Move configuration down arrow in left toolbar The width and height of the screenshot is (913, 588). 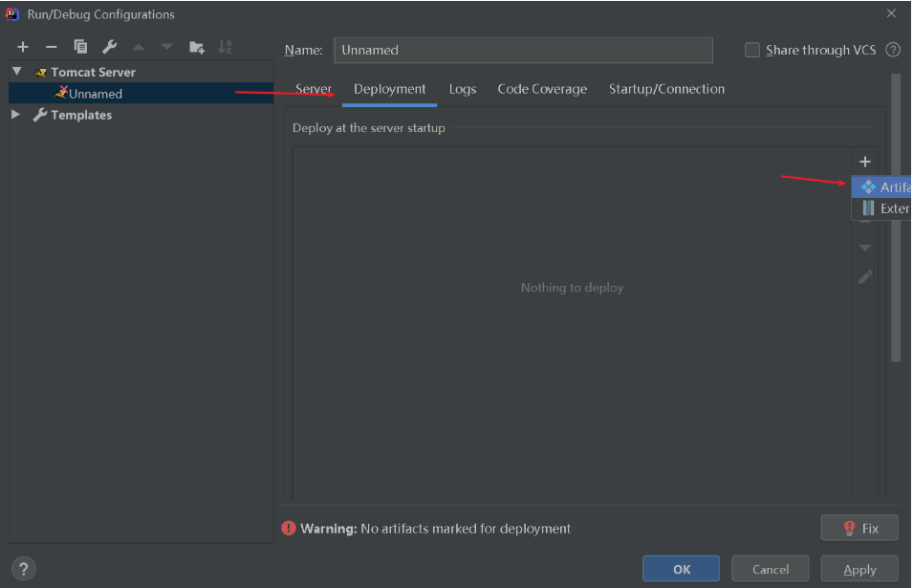[166, 47]
